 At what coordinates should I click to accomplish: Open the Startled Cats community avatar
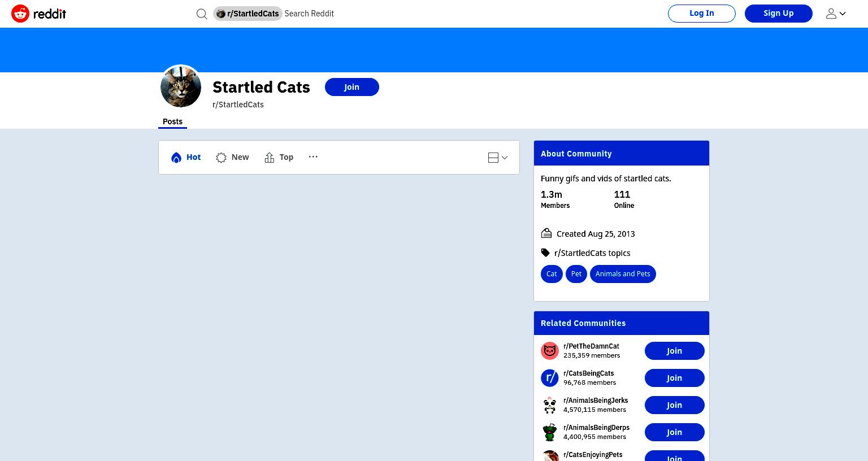181,87
